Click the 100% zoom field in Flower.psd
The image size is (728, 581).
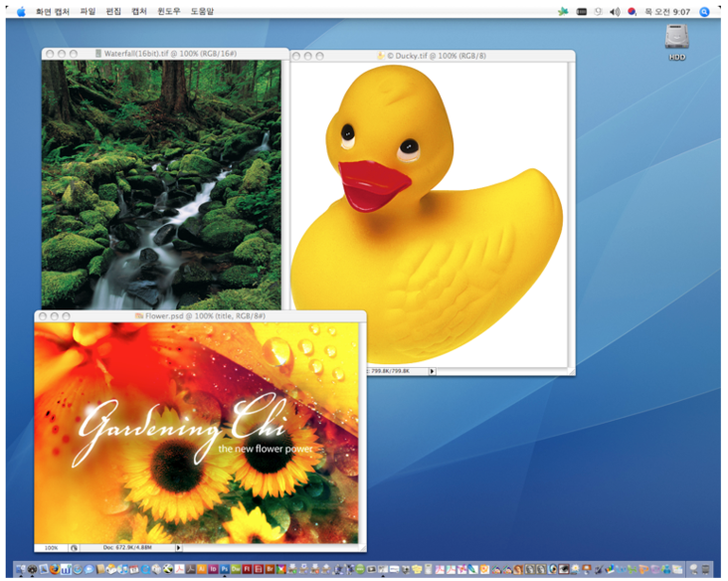pyautogui.click(x=50, y=547)
